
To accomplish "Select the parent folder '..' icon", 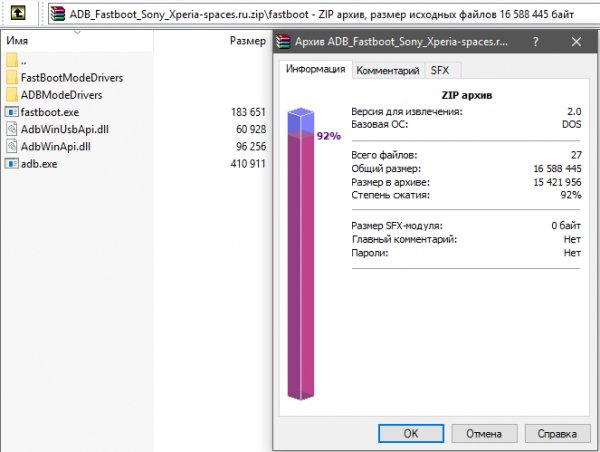I will tap(12, 60).
